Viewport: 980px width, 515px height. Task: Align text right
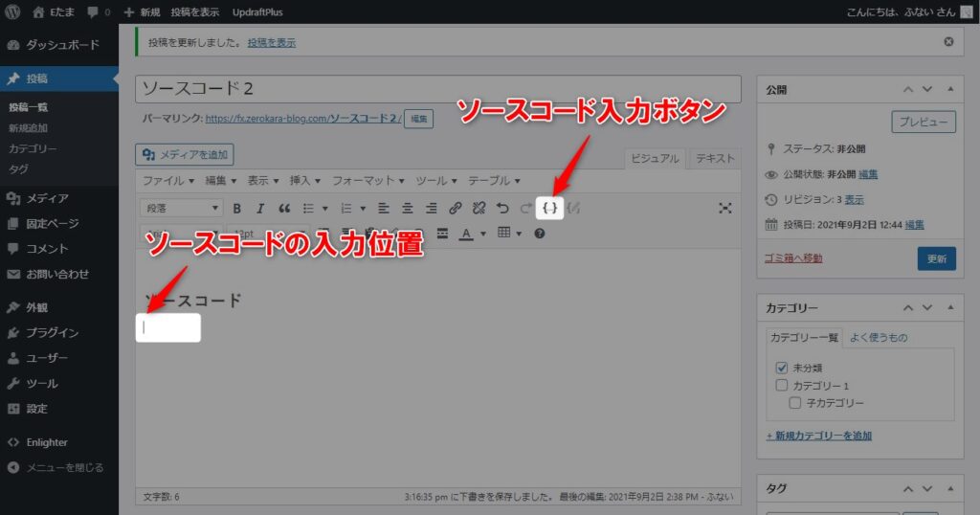point(432,208)
